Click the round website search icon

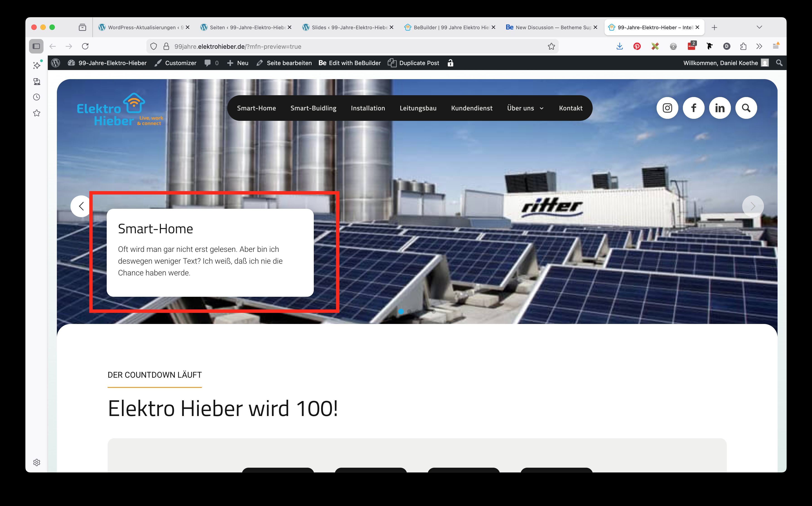[x=746, y=108]
